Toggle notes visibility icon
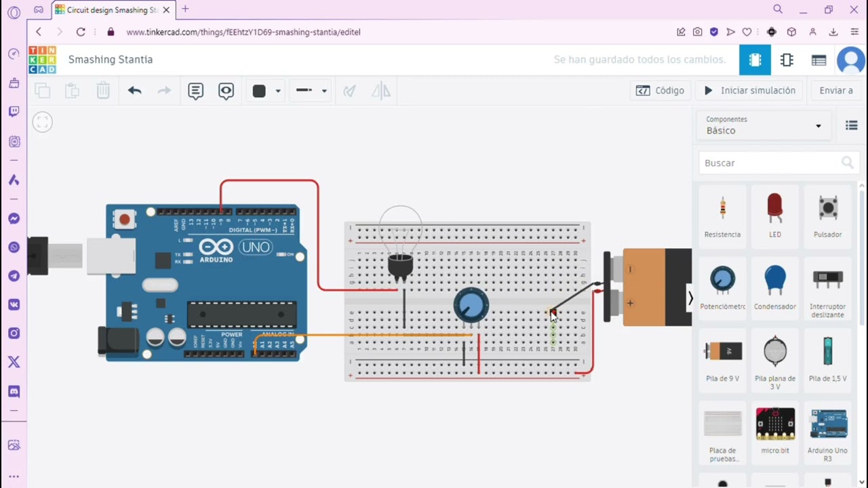Viewport: 868px width, 488px height. point(226,91)
